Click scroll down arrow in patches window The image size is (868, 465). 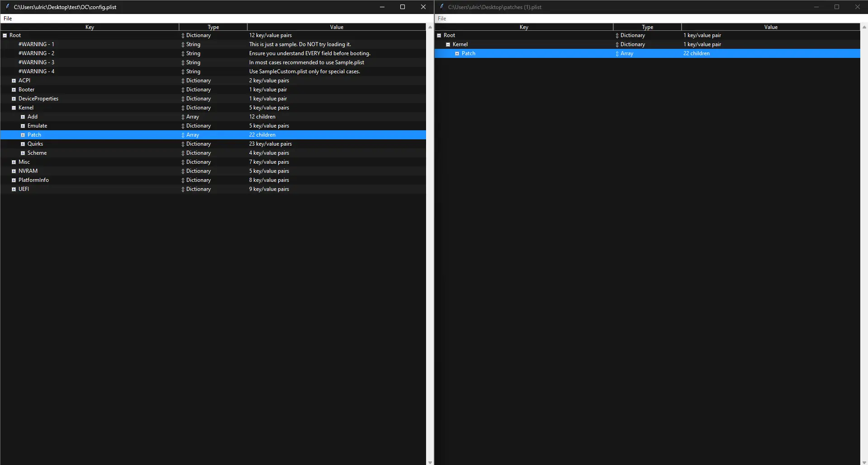pos(864,462)
